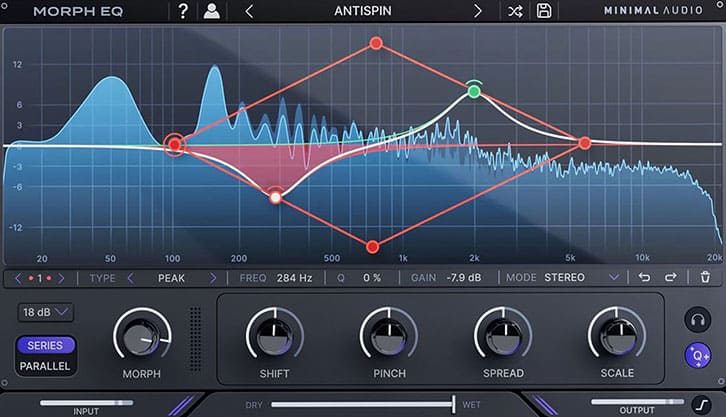Delete band with the trash icon
726x417 pixels.
705,278
